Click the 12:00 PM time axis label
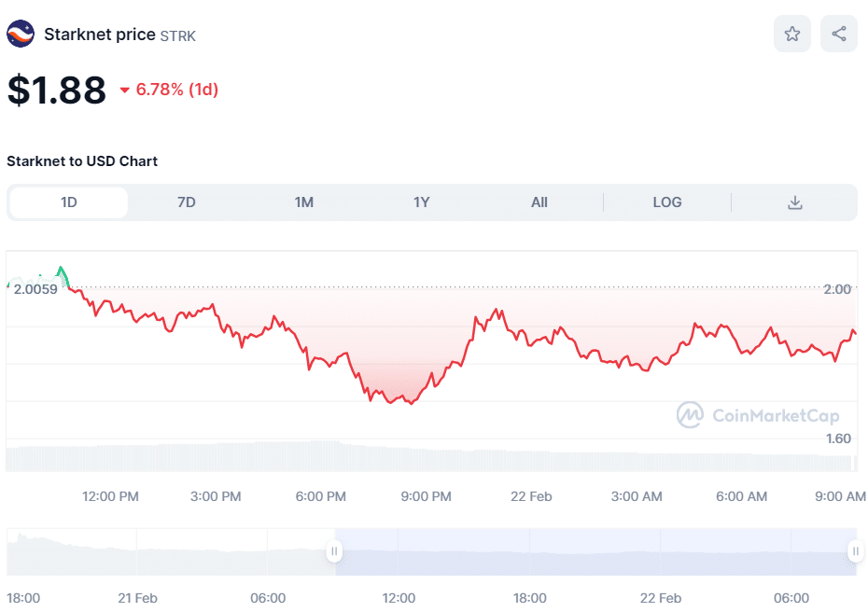 pos(110,497)
